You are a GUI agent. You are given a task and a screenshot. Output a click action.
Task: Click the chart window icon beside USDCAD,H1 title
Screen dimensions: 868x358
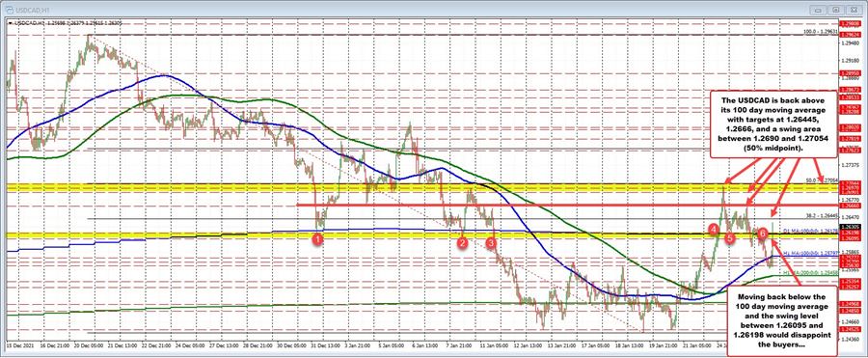pos(10,10)
